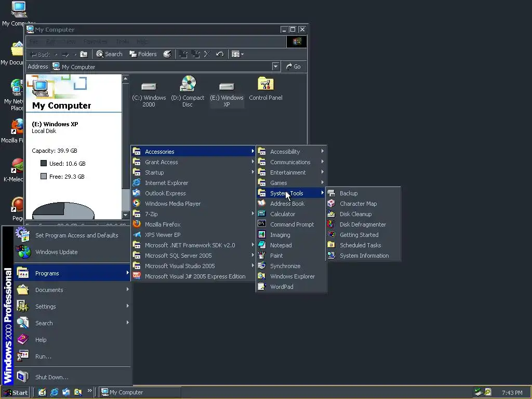The height and width of the screenshot is (399, 532).
Task: Click the System Information icon
Action: tap(331, 256)
